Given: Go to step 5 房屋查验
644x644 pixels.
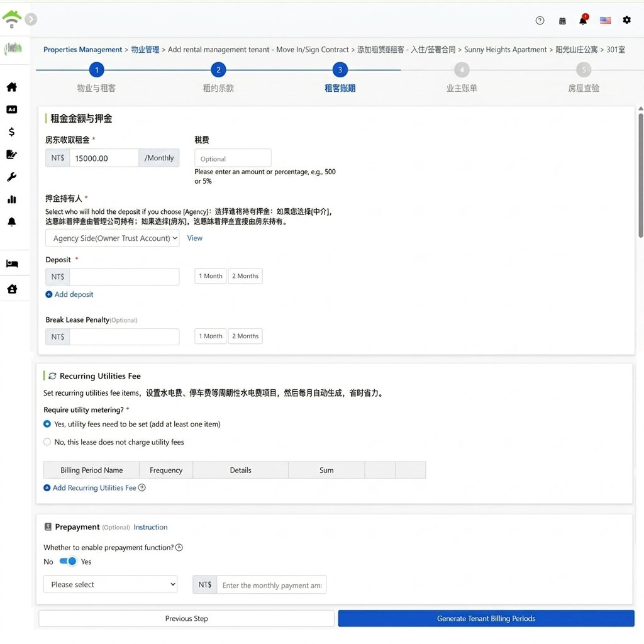Looking at the screenshot, I should pos(584,70).
